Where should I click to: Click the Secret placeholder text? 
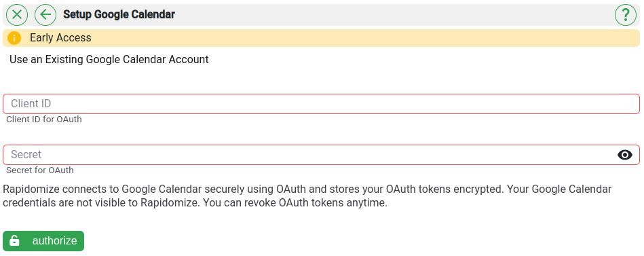pyautogui.click(x=26, y=155)
